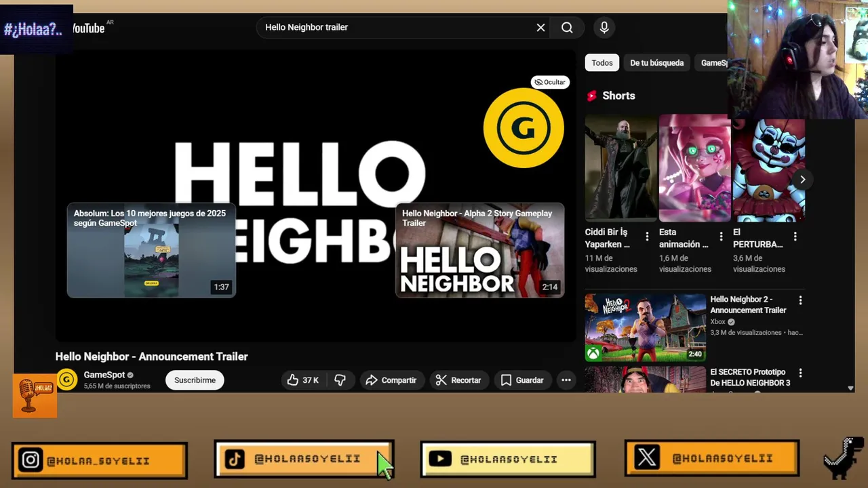The height and width of the screenshot is (488, 868).
Task: Click the red Shorts icon in sidebar
Action: (591, 96)
